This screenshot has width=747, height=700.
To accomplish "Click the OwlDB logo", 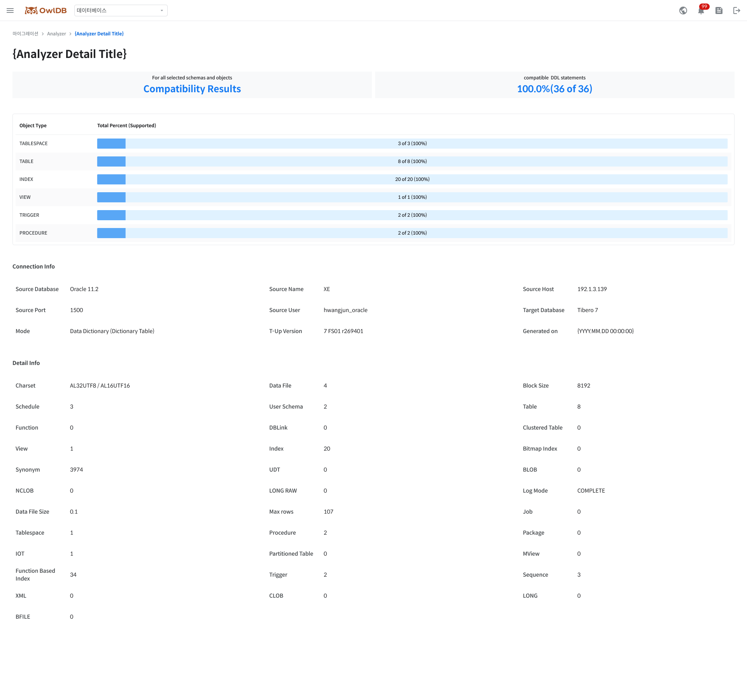I will click(x=46, y=11).
